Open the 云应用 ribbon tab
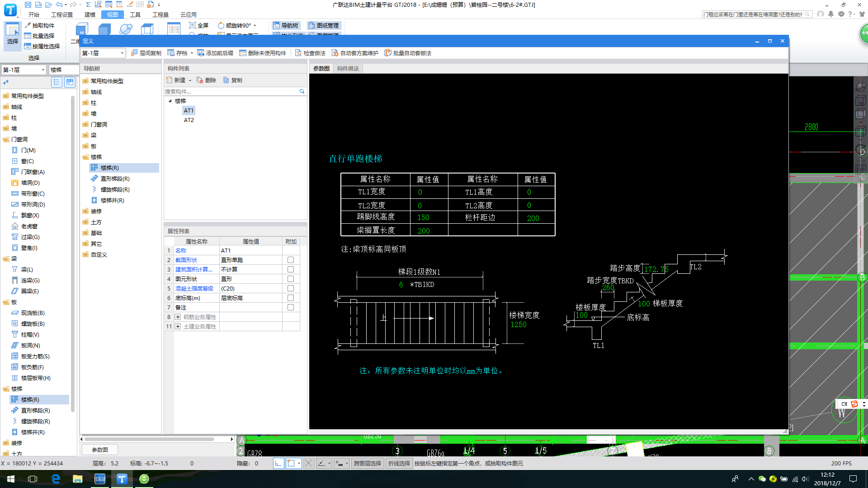 click(x=189, y=14)
